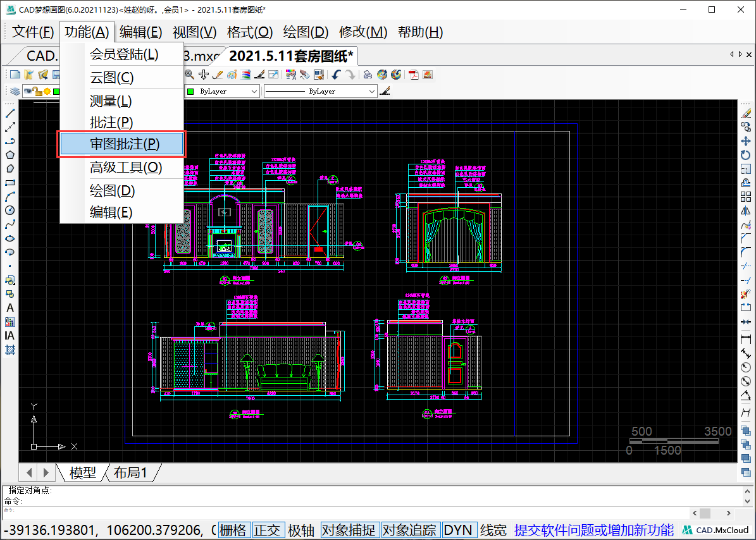Select the Ellipse drawing tool
This screenshot has height=540, width=756.
pyautogui.click(x=9, y=238)
